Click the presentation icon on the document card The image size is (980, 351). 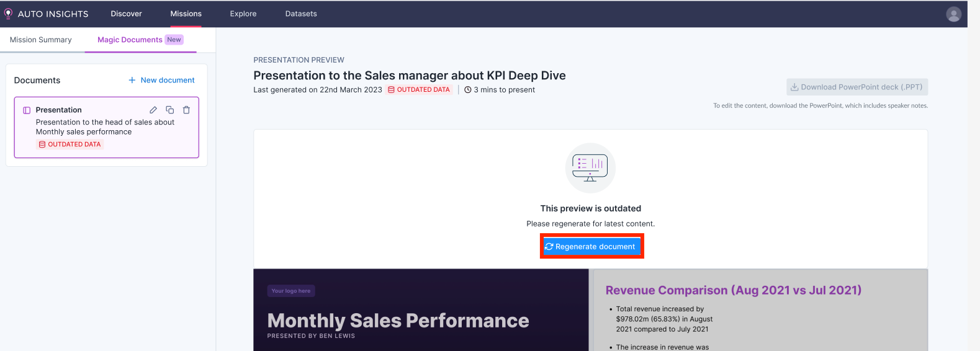(x=27, y=110)
